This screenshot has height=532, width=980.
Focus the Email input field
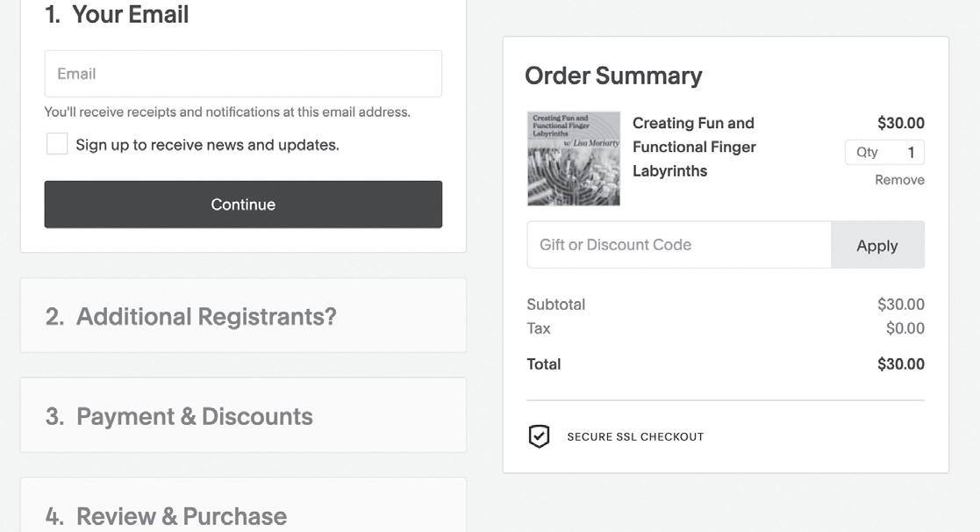coord(243,74)
